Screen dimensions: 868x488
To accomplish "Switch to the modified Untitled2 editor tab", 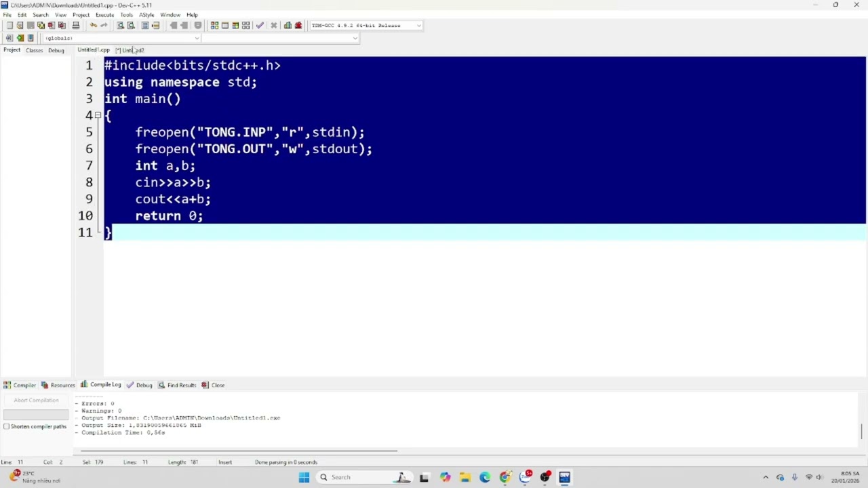I will click(130, 50).
